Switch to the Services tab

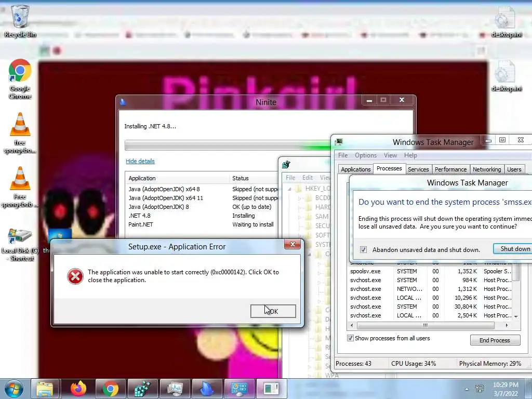418,169
